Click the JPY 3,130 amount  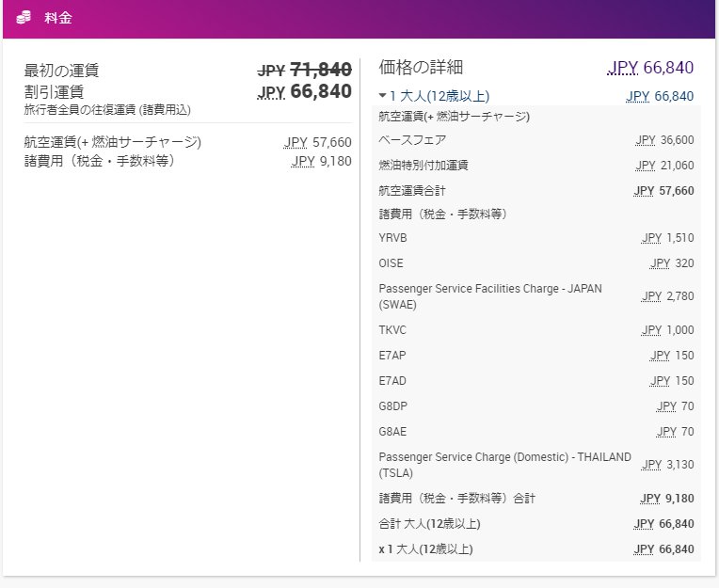[667, 465]
